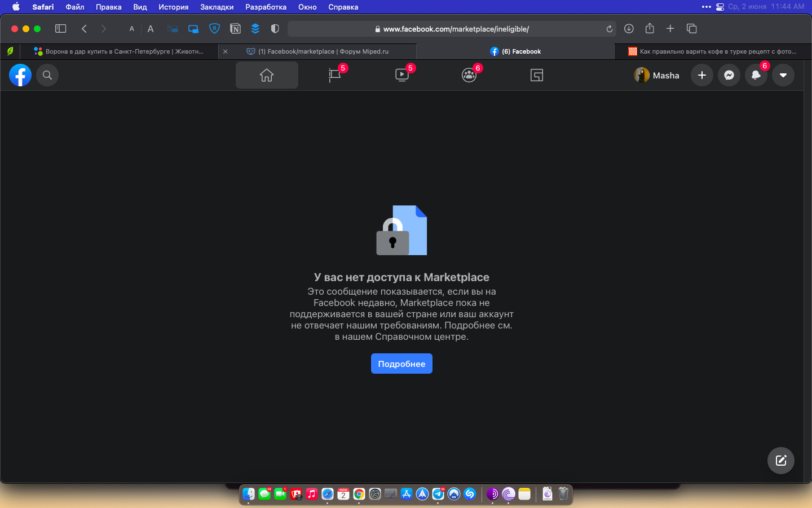Open Messenger chat icon

(729, 75)
